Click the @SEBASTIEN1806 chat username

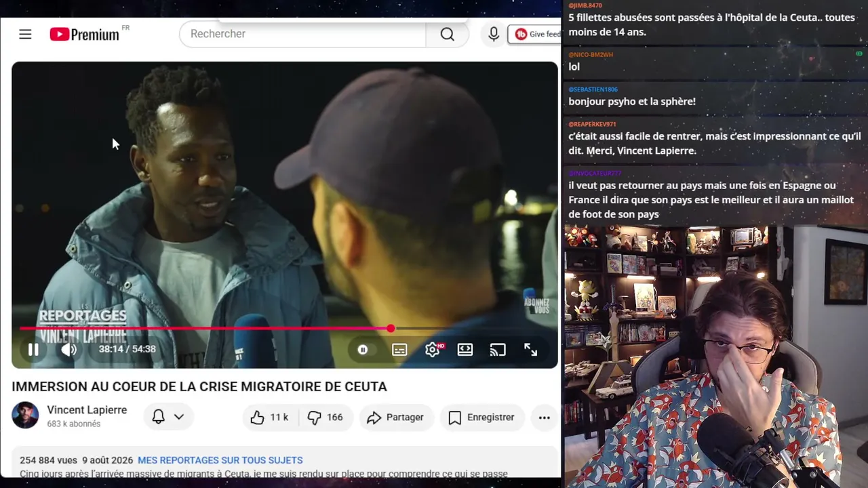pyautogui.click(x=593, y=89)
